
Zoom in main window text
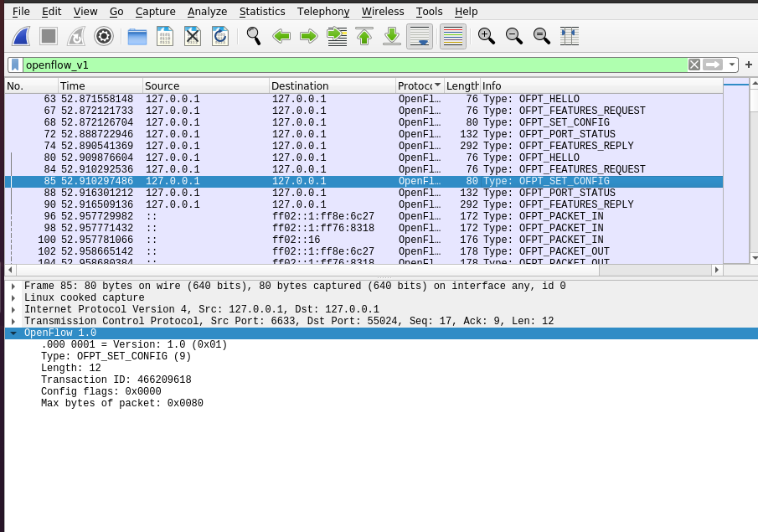pos(487,36)
